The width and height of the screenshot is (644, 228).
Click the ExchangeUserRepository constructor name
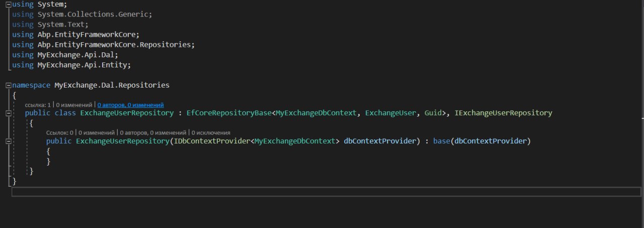tap(122, 141)
